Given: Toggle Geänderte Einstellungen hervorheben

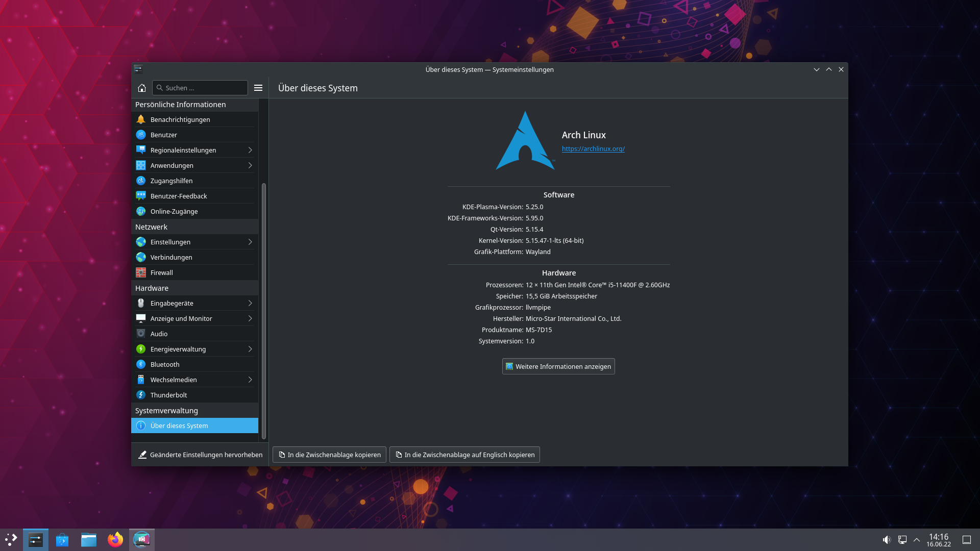Looking at the screenshot, I should point(200,455).
